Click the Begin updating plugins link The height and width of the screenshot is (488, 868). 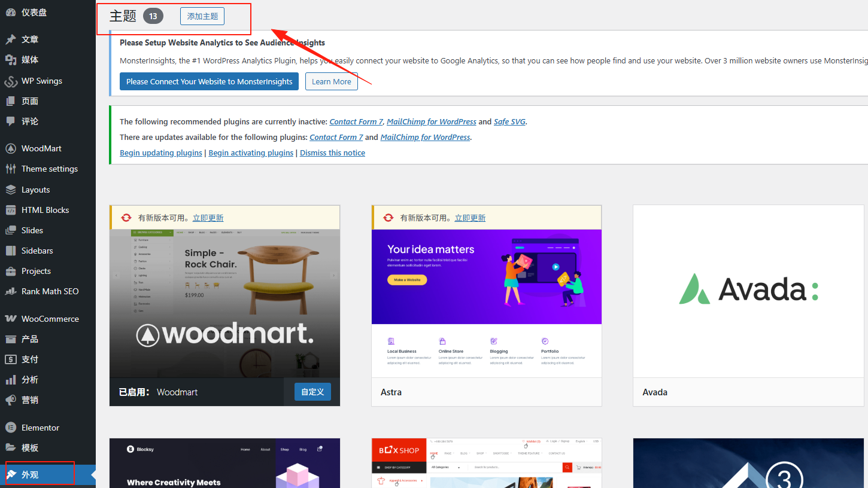click(x=160, y=152)
